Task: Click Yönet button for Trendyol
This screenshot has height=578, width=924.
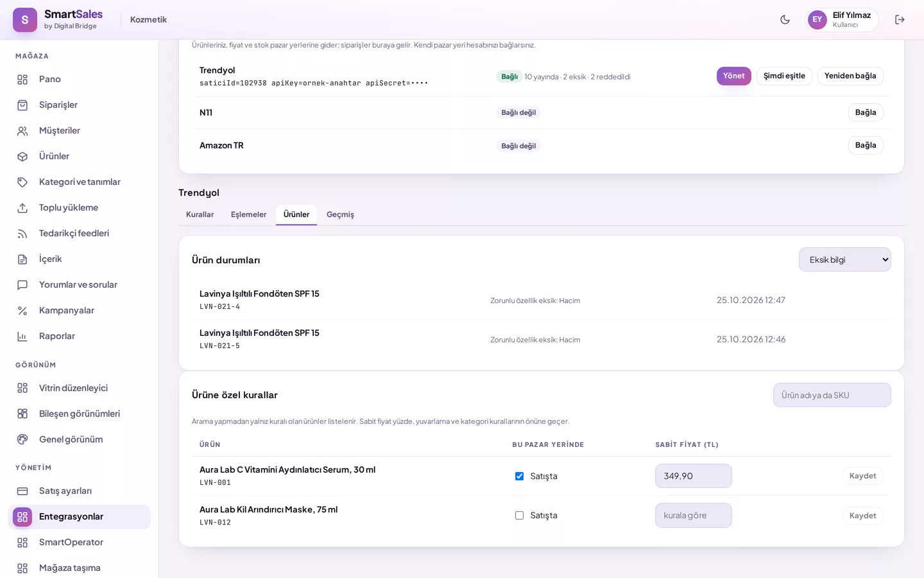Action: click(x=733, y=76)
